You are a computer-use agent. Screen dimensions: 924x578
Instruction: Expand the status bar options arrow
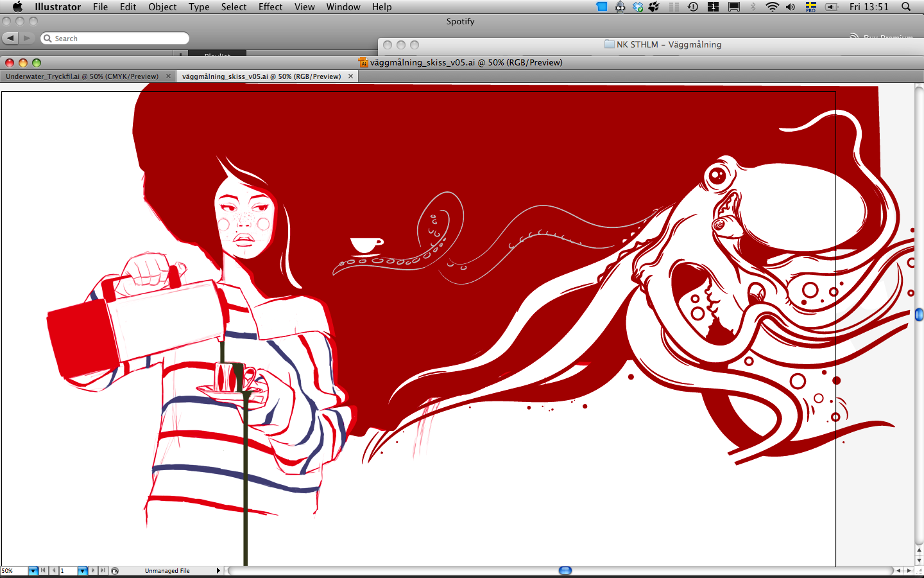pyautogui.click(x=218, y=570)
